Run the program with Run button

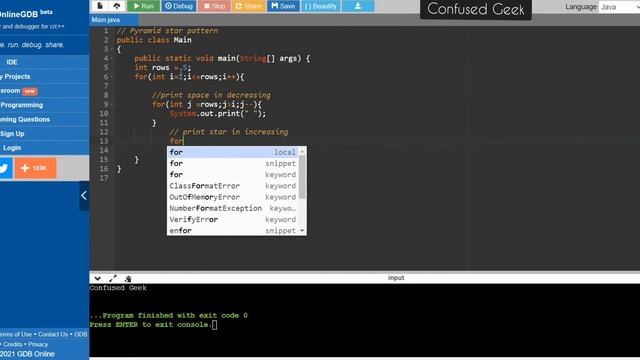(143, 6)
